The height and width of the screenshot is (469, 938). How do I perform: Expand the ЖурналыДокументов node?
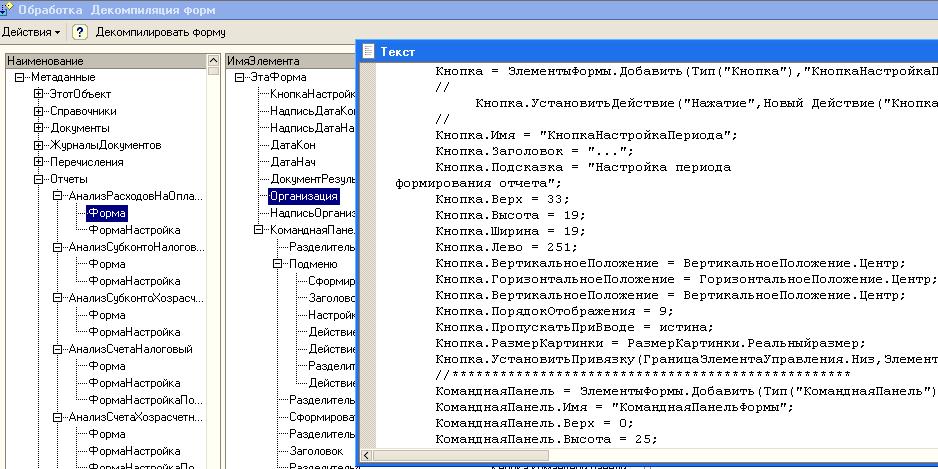pyautogui.click(x=39, y=145)
